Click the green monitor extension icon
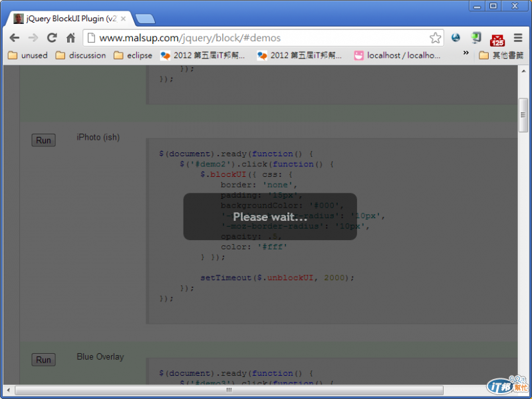Image resolution: width=532 pixels, height=399 pixels. 476,37
